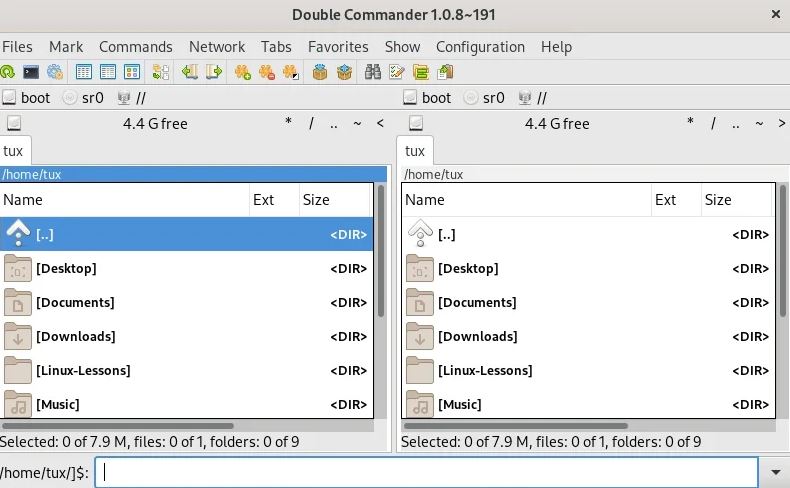This screenshot has width=790, height=488.
Task: Select the tux tab in left panel
Action: point(14,151)
